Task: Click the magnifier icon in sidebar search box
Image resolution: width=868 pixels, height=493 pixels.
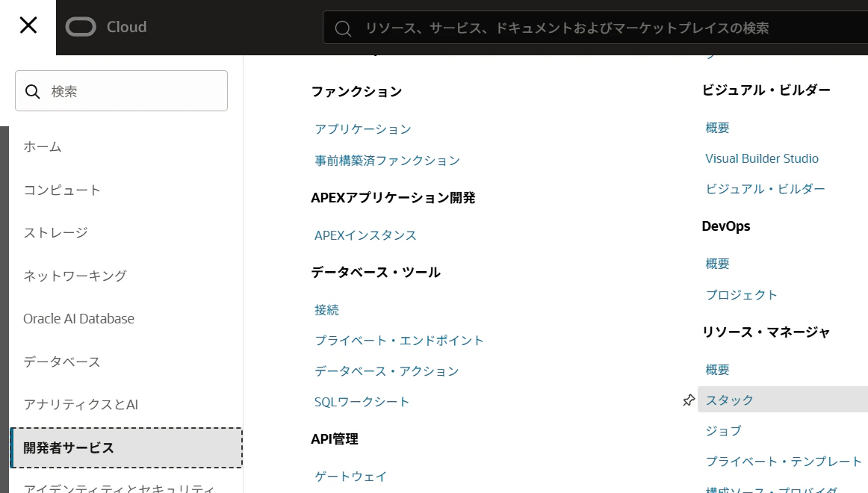Action: click(33, 91)
